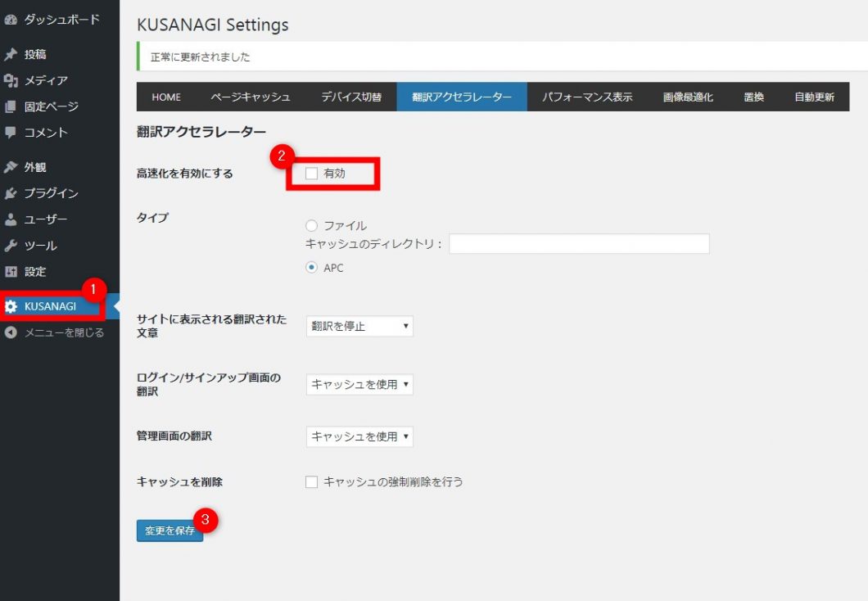This screenshot has width=868, height=601.
Task: Open the メディア menu
Action: pyautogui.click(x=60, y=80)
